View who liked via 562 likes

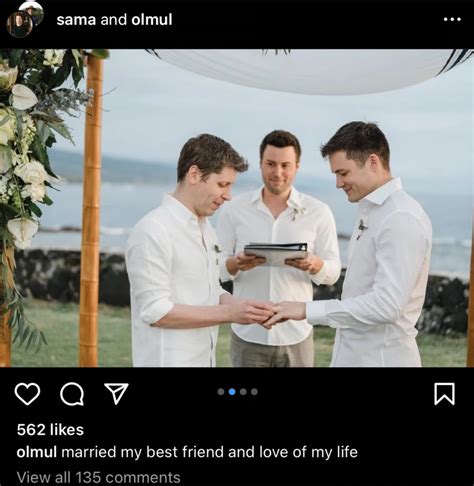tap(50, 430)
